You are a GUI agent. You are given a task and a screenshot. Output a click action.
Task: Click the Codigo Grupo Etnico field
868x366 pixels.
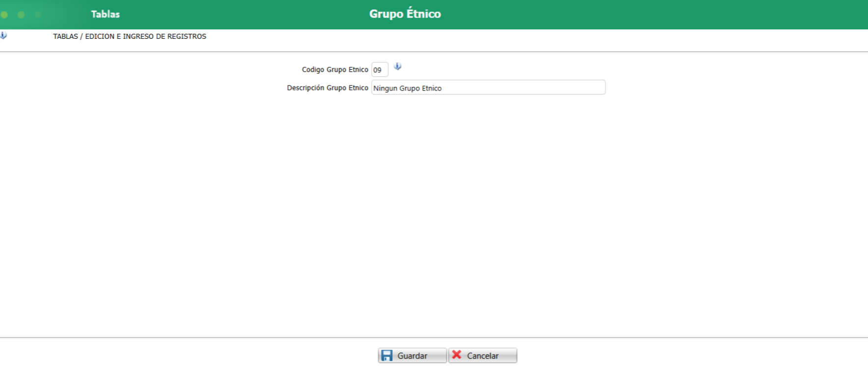[x=380, y=70]
